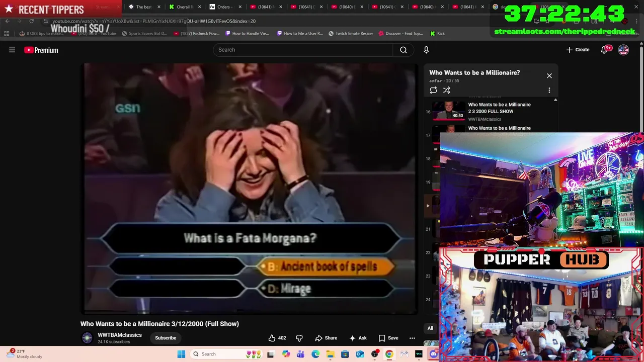The height and width of the screenshot is (362, 644).
Task: Open the Kick bookmark
Action: pyautogui.click(x=437, y=33)
